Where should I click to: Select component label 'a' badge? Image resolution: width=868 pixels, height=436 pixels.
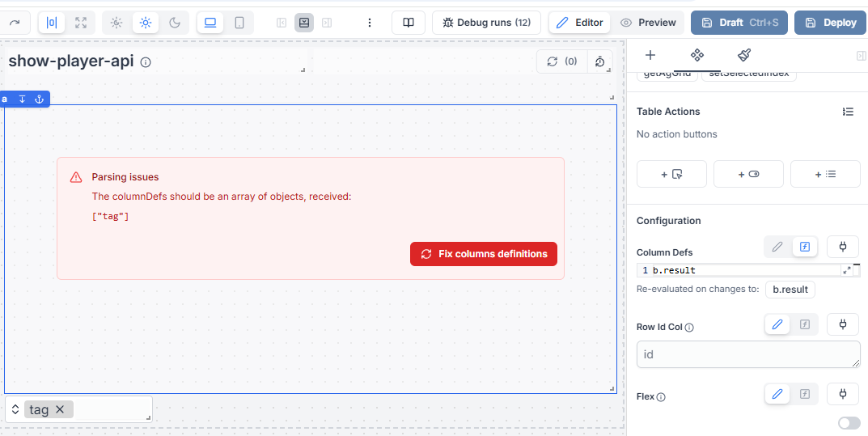4,99
